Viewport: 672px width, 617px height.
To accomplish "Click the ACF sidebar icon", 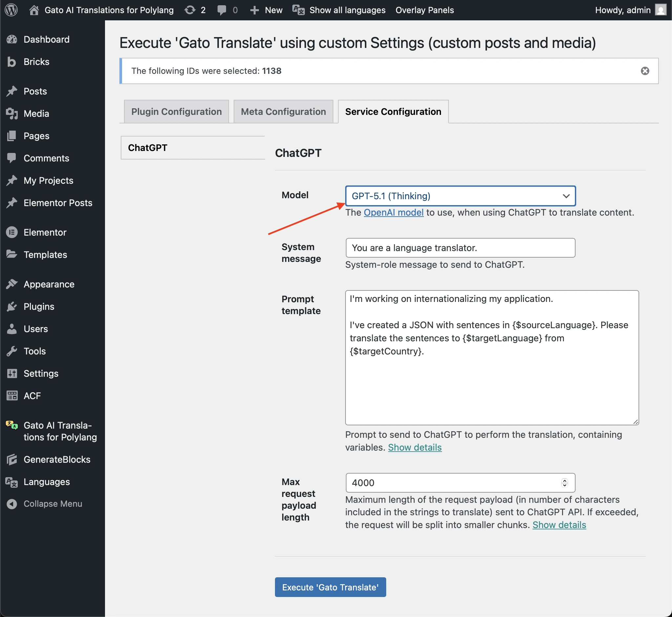I will point(12,396).
